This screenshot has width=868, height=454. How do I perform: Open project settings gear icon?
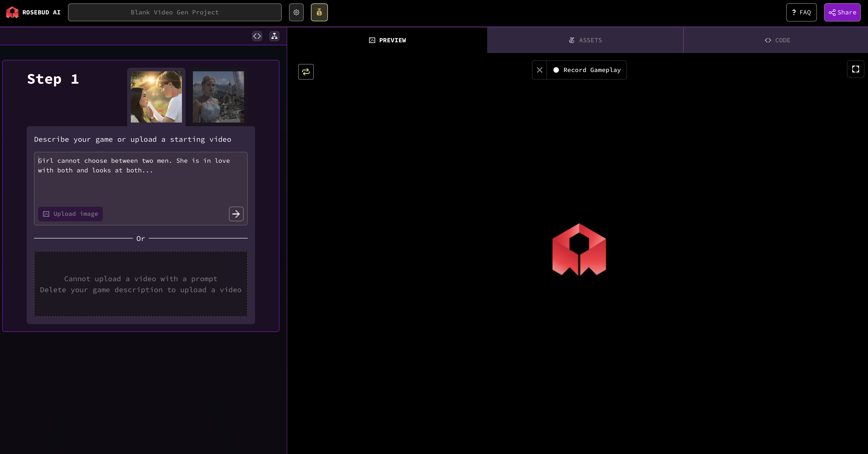[296, 13]
